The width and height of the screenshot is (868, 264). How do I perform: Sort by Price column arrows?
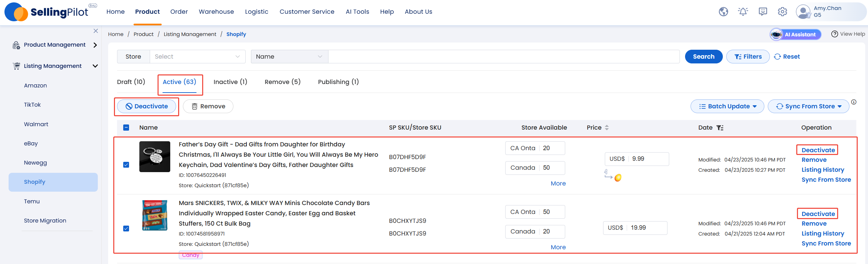607,128
